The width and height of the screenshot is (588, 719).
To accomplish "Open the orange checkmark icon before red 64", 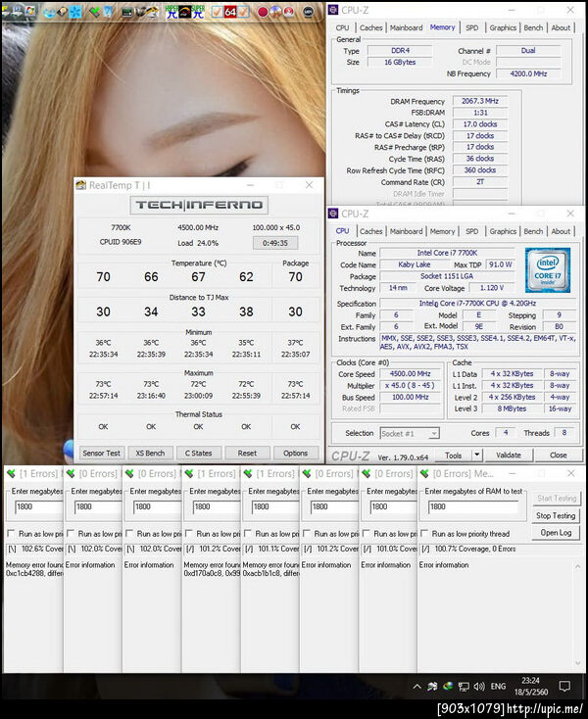I will click(218, 12).
